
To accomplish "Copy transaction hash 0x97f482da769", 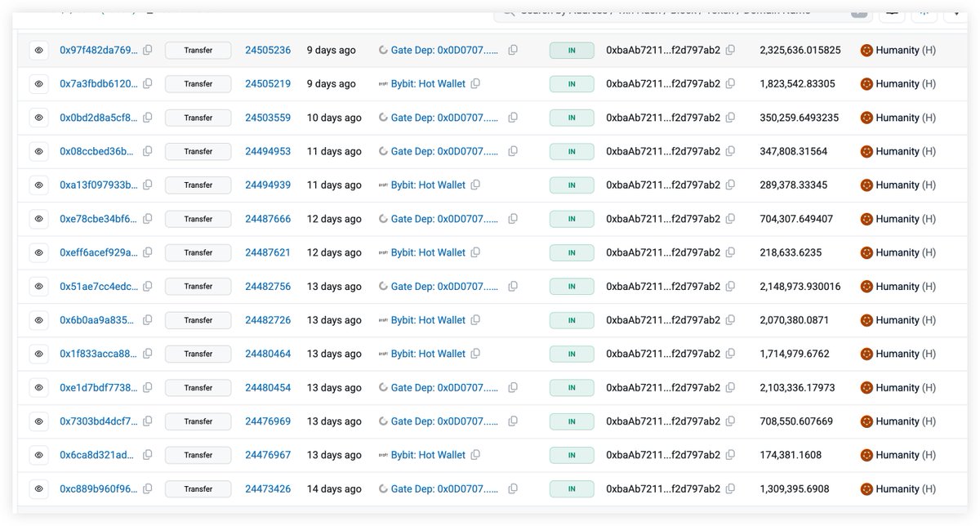I will 148,50.
